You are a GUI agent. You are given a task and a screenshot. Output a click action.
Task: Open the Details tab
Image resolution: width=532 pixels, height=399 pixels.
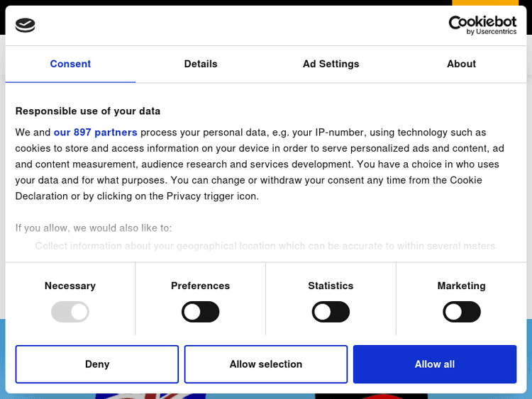[201, 64]
